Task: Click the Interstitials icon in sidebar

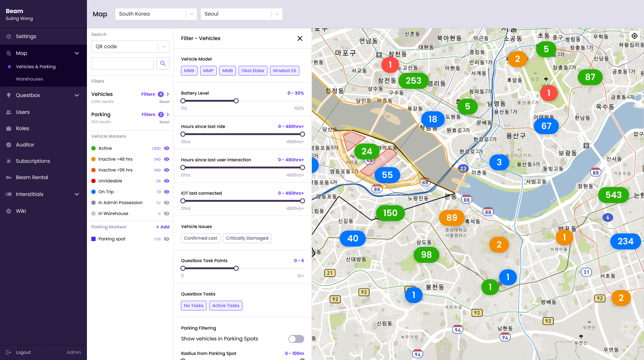Action: coord(9,194)
